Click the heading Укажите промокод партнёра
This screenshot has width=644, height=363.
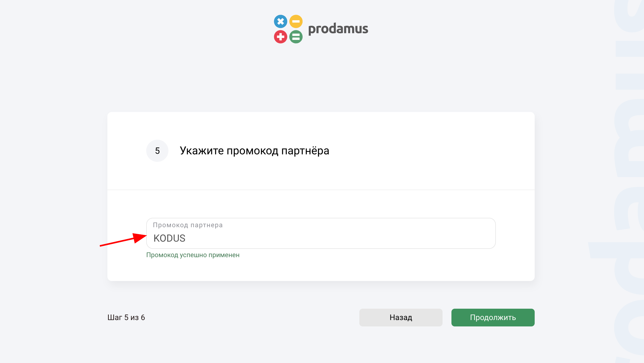click(254, 151)
